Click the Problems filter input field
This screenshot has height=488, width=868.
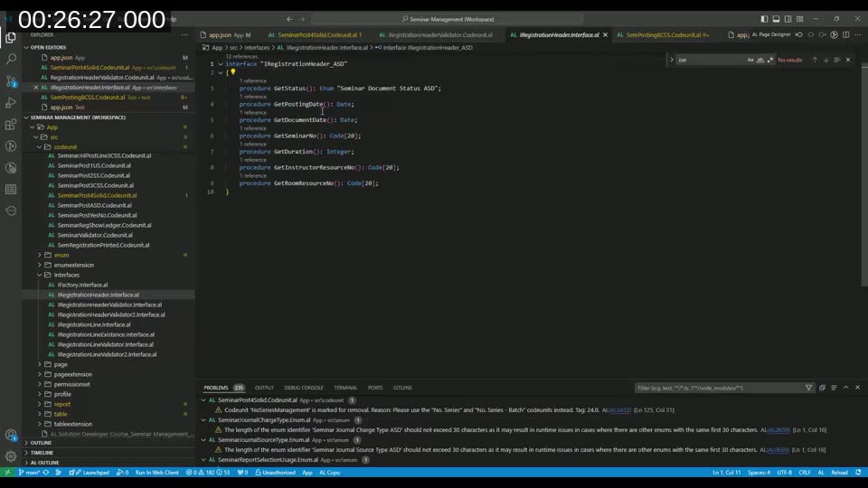[719, 388]
